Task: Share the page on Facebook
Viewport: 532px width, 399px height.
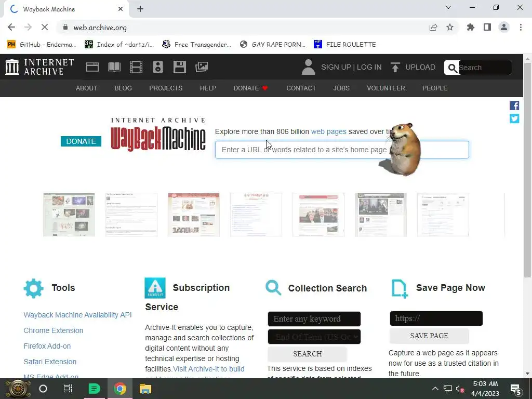Action: click(x=514, y=105)
